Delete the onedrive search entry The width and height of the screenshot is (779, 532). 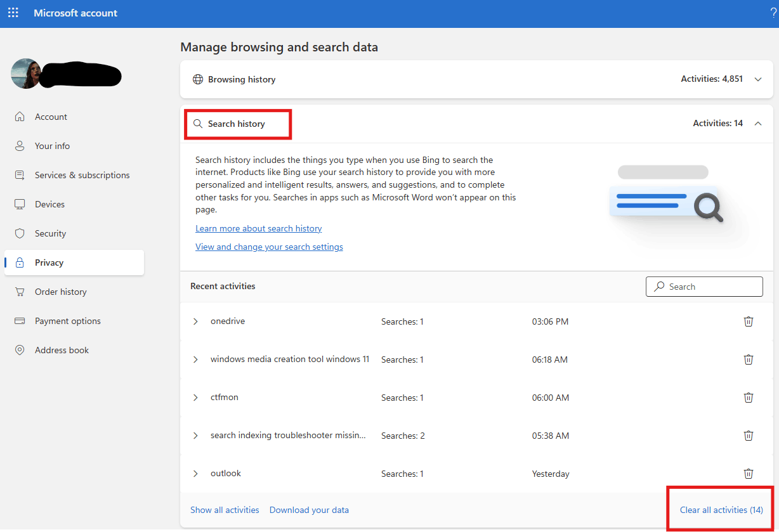tap(749, 321)
